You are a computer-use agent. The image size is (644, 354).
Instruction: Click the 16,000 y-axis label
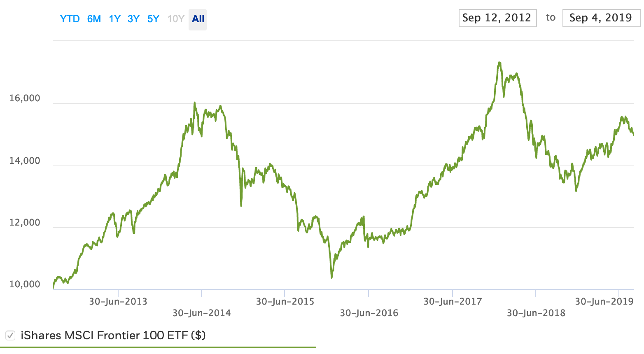click(25, 98)
